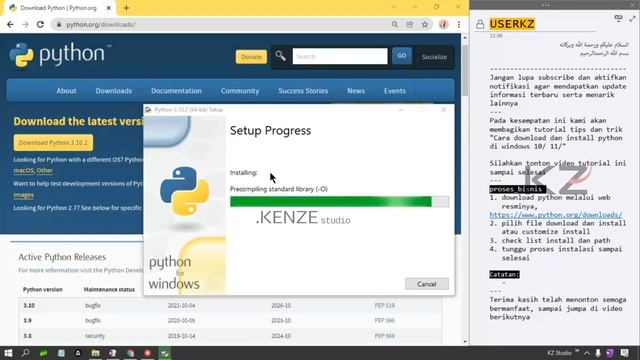Viewport: 640px width, 360px height.
Task: Click the green setup progress bar
Action: pos(340,202)
